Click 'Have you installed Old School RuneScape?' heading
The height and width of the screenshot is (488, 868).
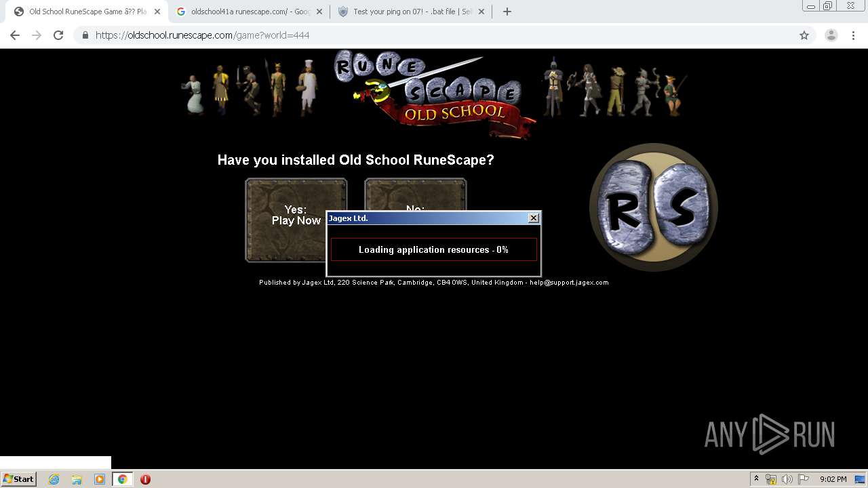355,160
